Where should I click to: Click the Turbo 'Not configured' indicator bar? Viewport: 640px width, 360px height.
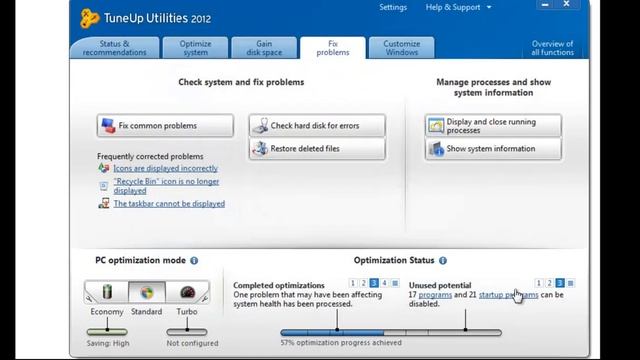coord(187,332)
